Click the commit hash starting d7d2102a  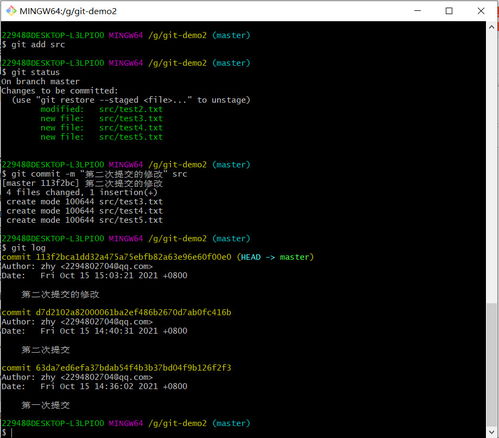click(134, 312)
